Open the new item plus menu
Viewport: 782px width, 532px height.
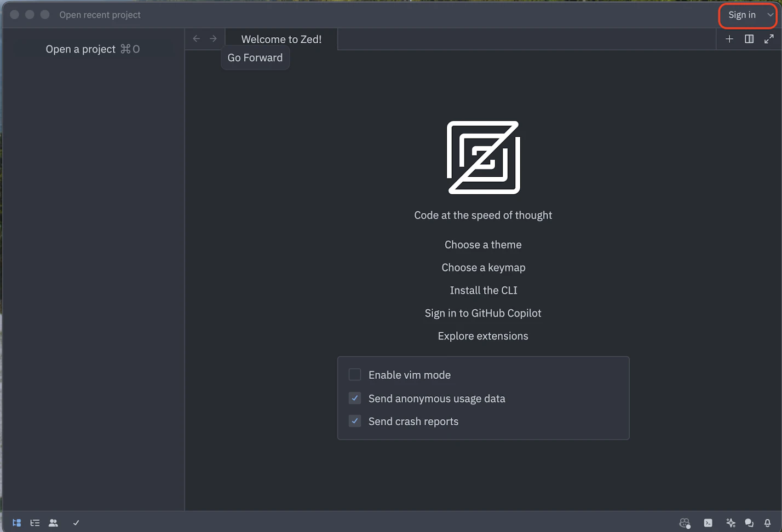[729, 39]
